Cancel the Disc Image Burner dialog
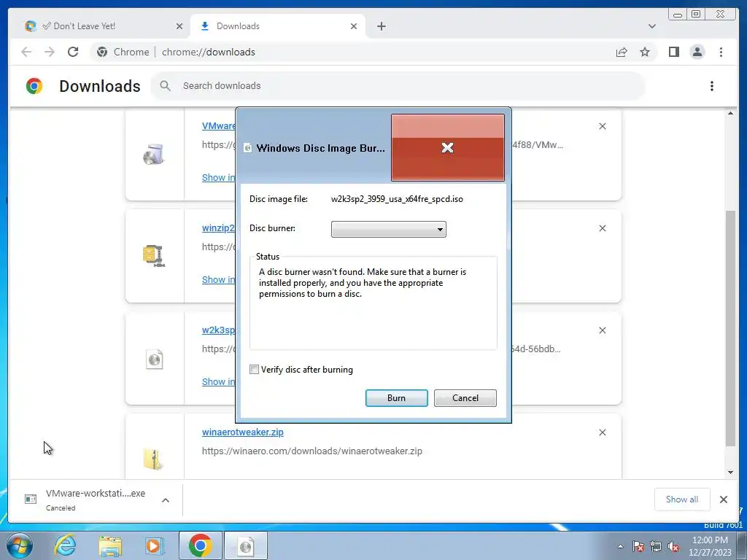Viewport: 747px width, 560px height. coord(465,398)
